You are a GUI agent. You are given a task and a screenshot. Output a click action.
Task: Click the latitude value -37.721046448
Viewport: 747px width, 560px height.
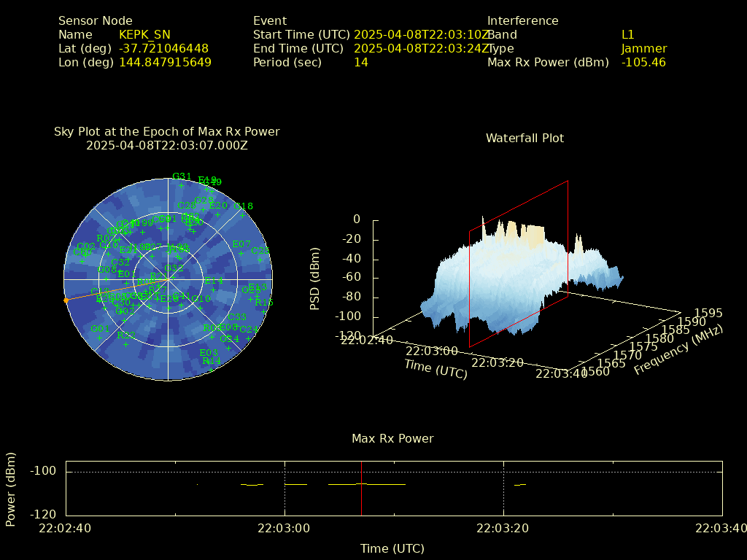164,49
